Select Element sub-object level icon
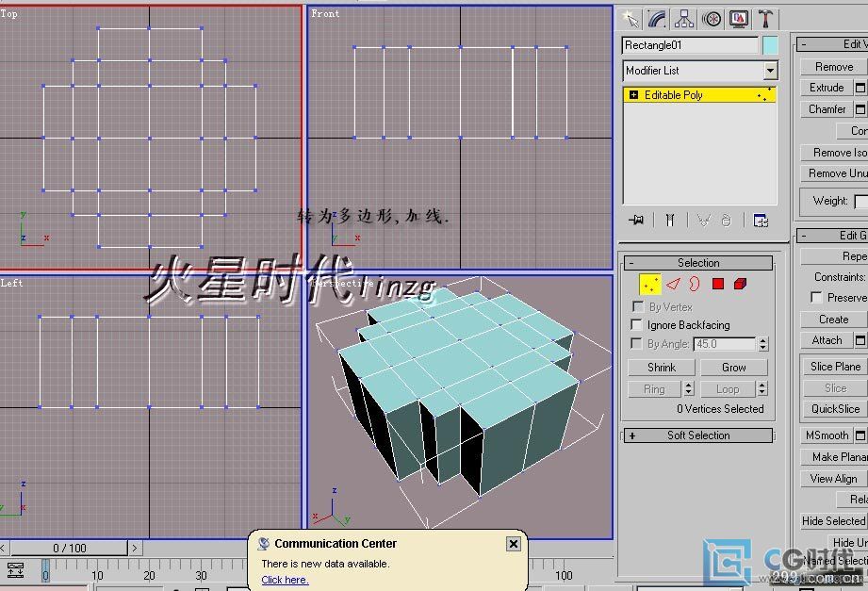868x591 pixels. pyautogui.click(x=740, y=284)
